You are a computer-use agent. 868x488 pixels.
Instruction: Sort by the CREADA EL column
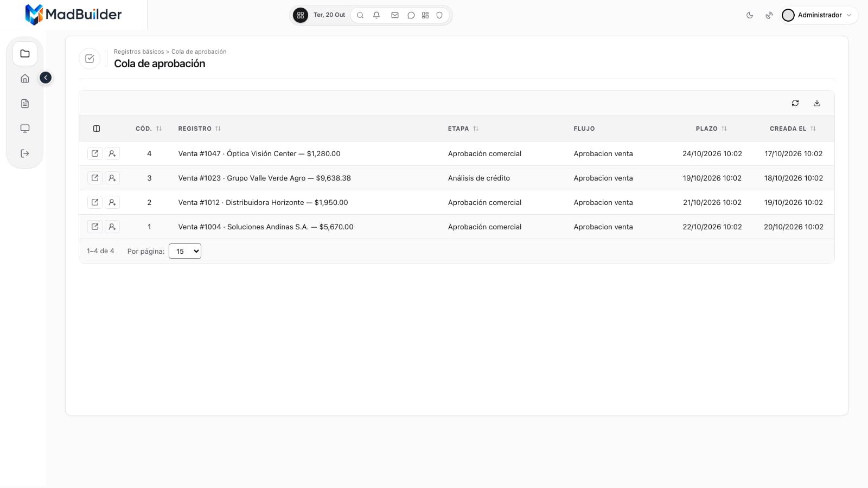click(x=793, y=129)
